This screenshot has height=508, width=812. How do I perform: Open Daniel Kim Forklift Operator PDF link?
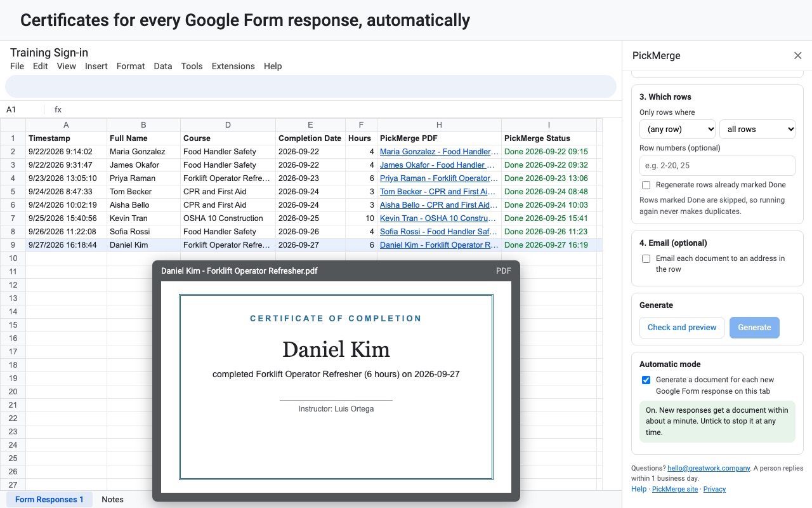pyautogui.click(x=439, y=245)
